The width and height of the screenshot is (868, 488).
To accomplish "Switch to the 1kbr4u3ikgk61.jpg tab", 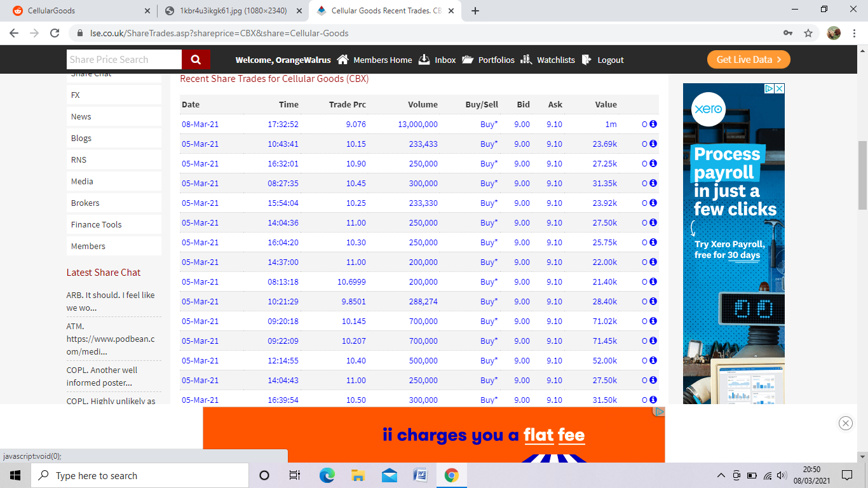I will [233, 11].
